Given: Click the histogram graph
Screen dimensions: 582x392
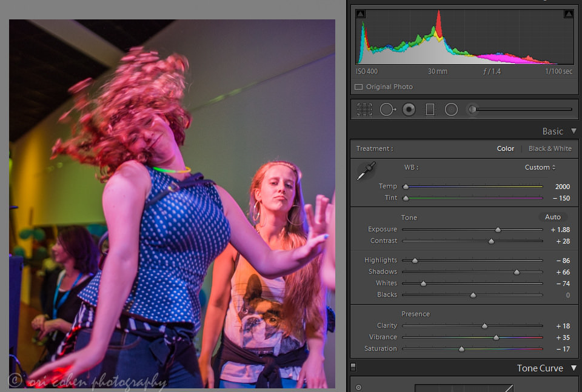Looking at the screenshot, I should click(464, 37).
